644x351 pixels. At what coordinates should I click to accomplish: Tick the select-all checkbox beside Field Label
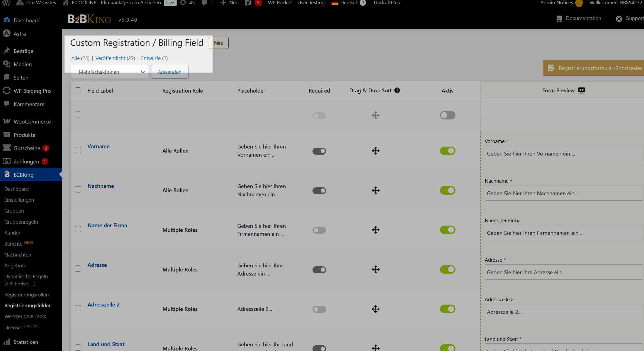coord(78,90)
